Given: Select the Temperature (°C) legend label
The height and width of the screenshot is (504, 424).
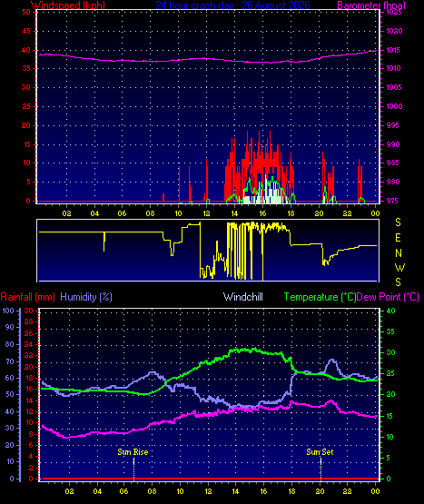Looking at the screenshot, I should [x=320, y=297].
